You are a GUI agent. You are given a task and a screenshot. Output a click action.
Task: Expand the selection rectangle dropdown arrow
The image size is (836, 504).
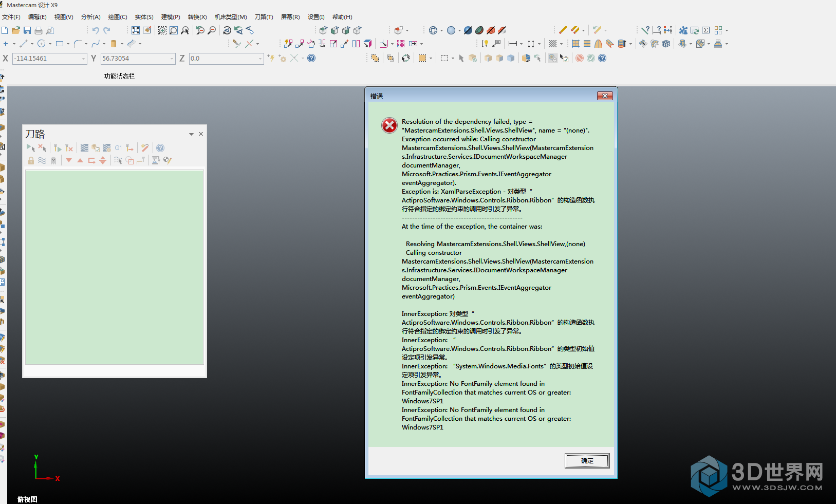click(x=453, y=58)
